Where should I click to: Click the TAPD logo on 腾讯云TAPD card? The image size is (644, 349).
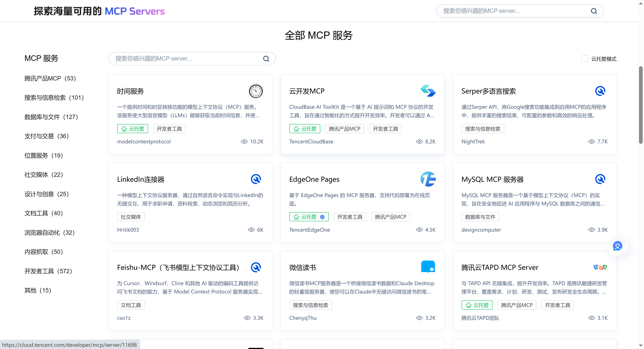600,267
